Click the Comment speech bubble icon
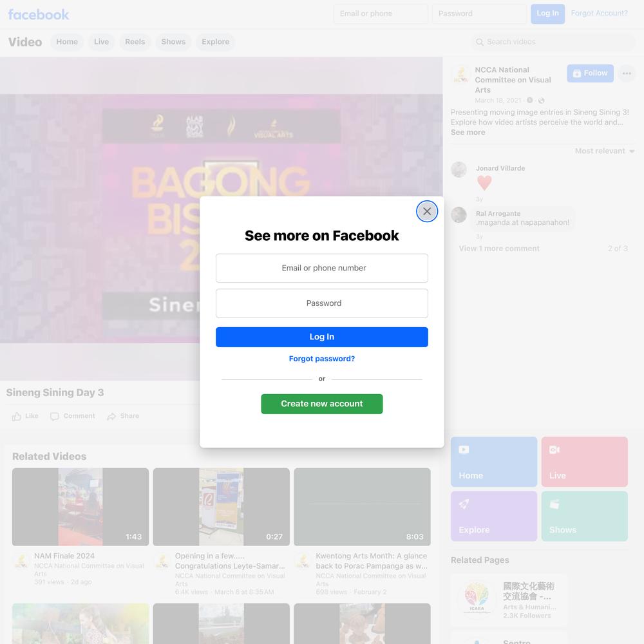The width and height of the screenshot is (644, 644). point(54,417)
